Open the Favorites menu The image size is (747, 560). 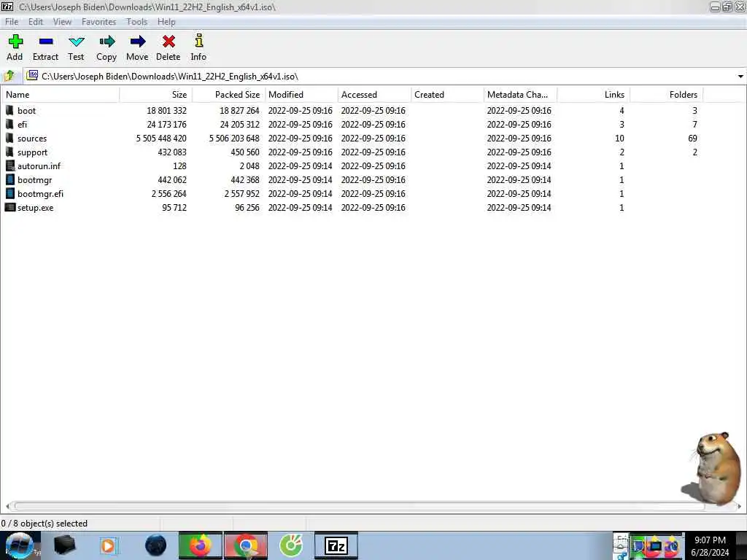click(98, 22)
